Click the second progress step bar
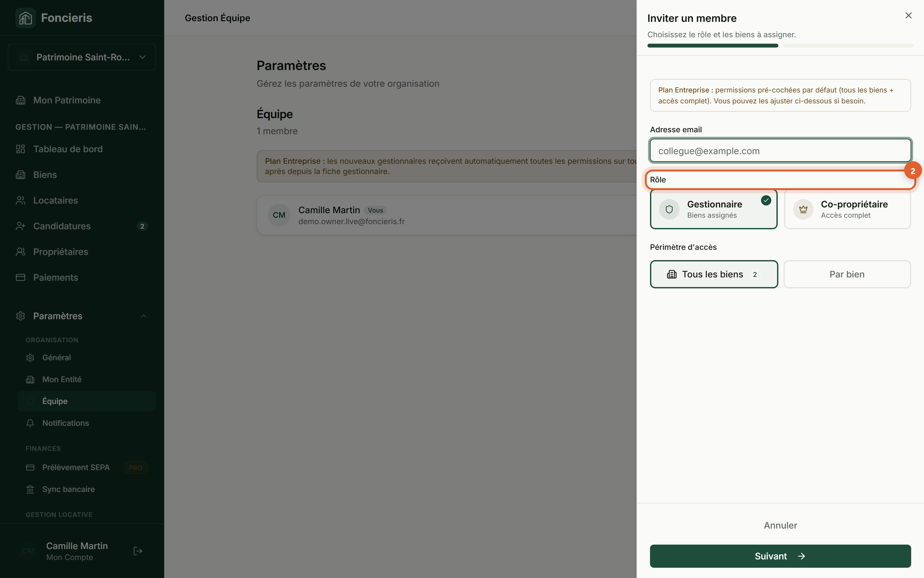The width and height of the screenshot is (924, 578). coord(848,46)
